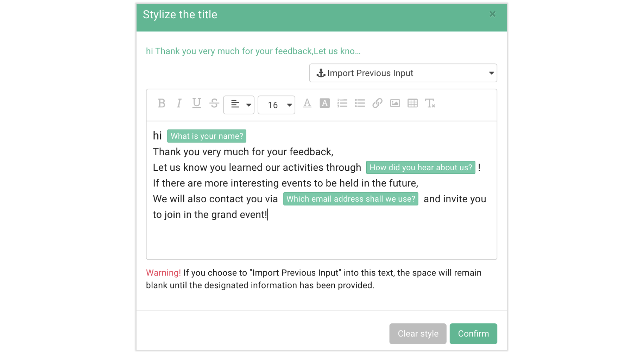The height and width of the screenshot is (354, 644).
Task: Expand the Import Previous Input dropdown
Action: [x=491, y=73]
